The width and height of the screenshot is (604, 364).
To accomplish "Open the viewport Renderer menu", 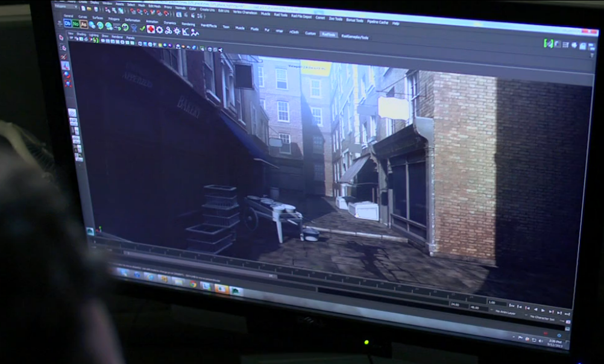I will point(117,37).
